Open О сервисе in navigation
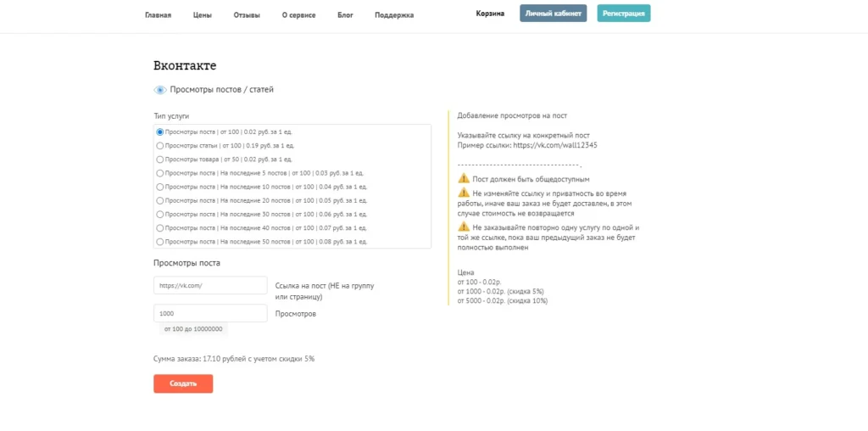Viewport: 868px width, 431px height. (x=298, y=15)
